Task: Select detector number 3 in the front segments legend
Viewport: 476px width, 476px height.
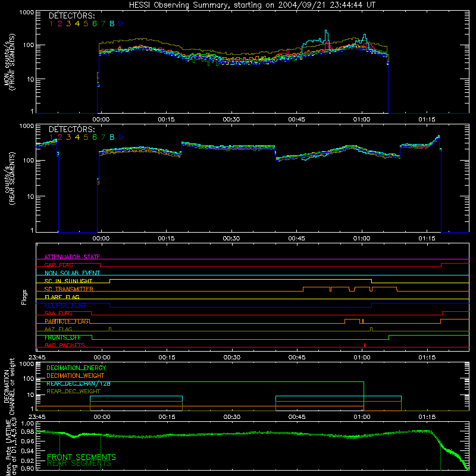Action: 68,24
